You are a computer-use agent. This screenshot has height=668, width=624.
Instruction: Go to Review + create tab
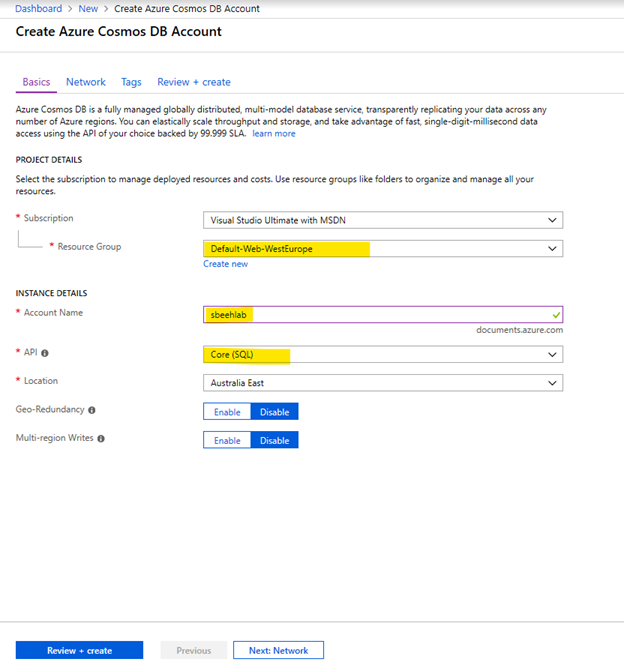tap(194, 82)
